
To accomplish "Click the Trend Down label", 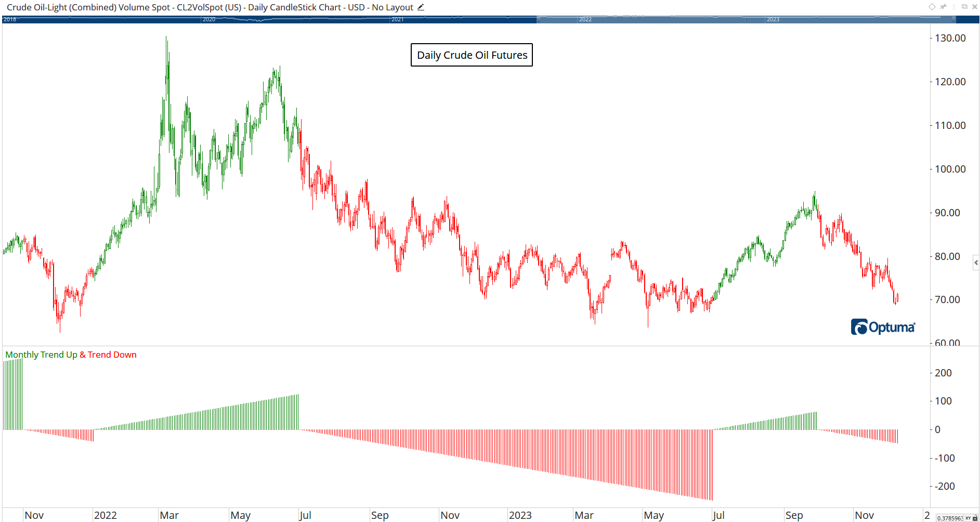I will pyautogui.click(x=112, y=355).
